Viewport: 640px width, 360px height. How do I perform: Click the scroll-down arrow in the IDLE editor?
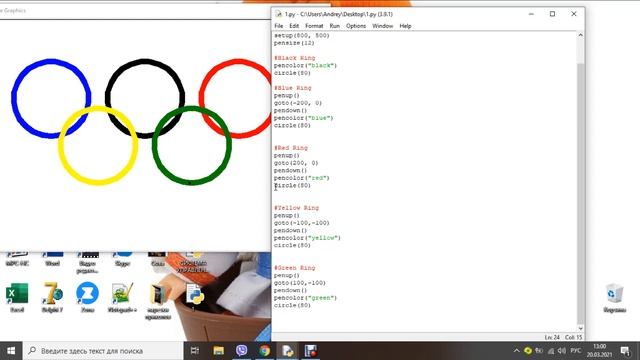(x=580, y=329)
